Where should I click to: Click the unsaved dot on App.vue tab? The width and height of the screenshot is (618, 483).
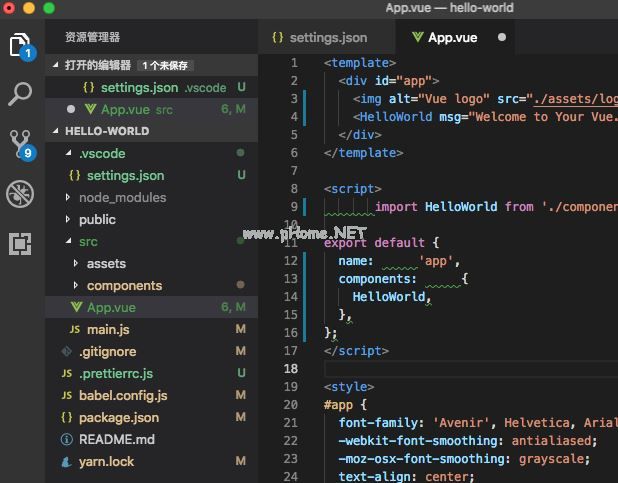[502, 37]
